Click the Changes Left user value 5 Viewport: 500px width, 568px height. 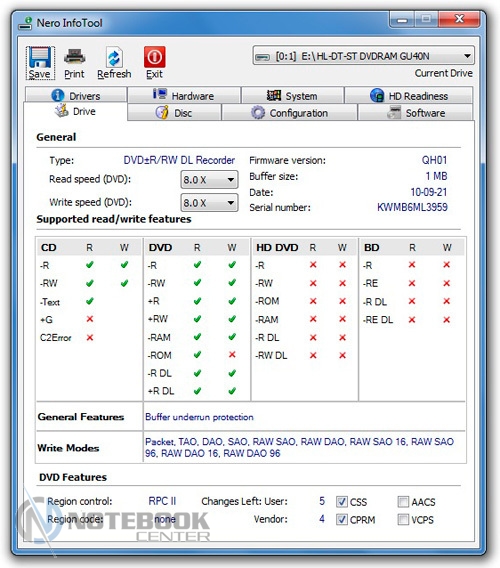click(x=322, y=501)
